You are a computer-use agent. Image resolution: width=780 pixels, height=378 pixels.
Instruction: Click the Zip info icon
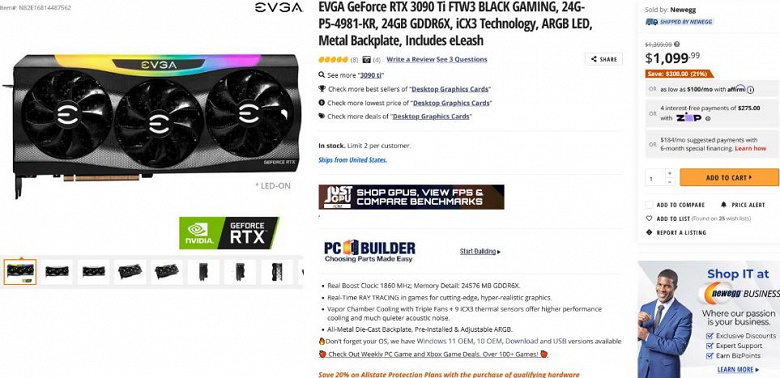(x=708, y=118)
